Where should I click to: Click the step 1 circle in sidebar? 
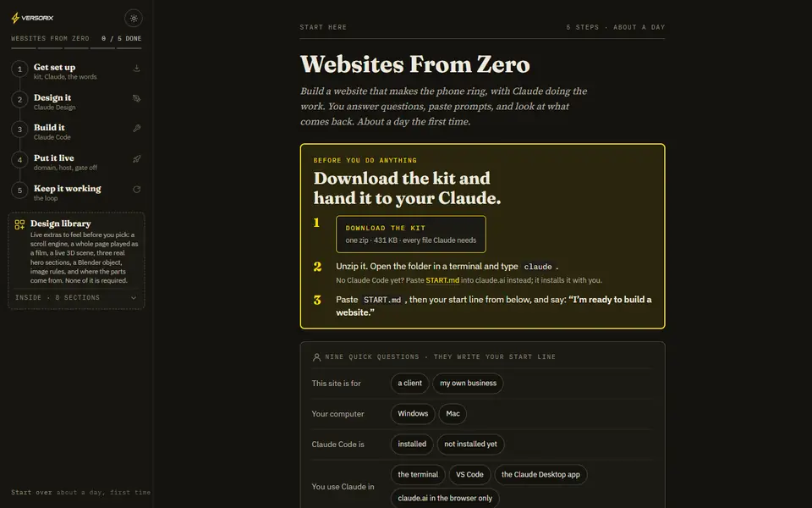tap(19, 69)
